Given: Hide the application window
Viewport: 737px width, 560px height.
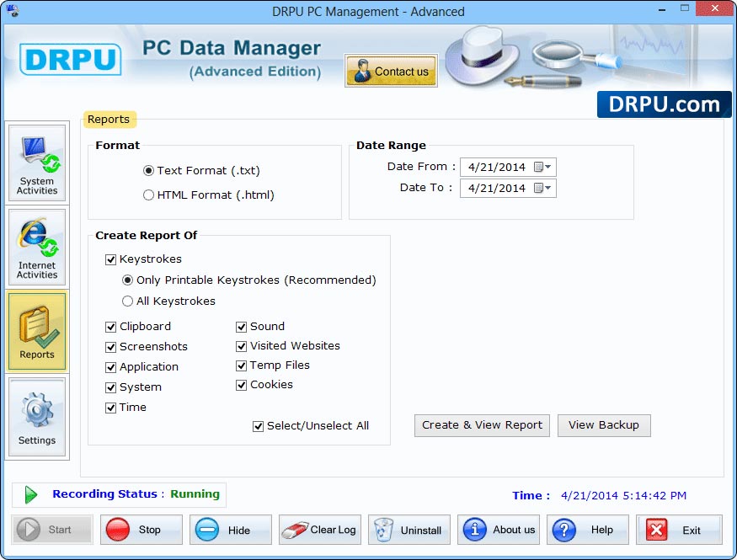Looking at the screenshot, I should 230,530.
